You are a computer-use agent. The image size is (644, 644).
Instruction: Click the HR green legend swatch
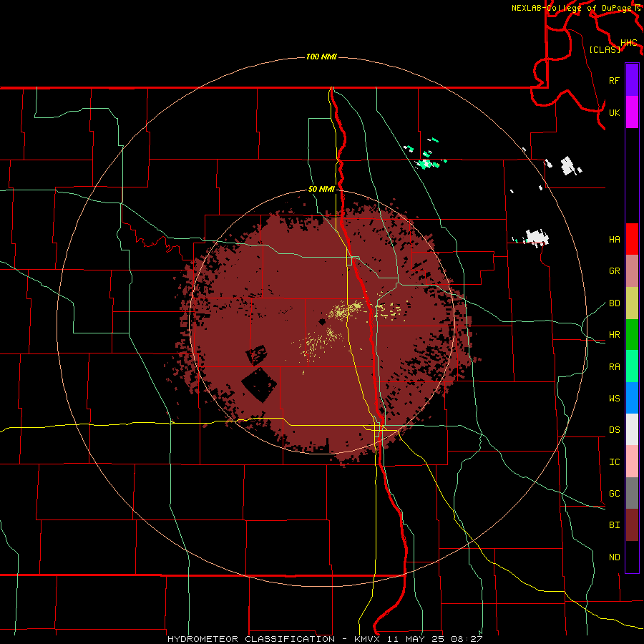632,334
